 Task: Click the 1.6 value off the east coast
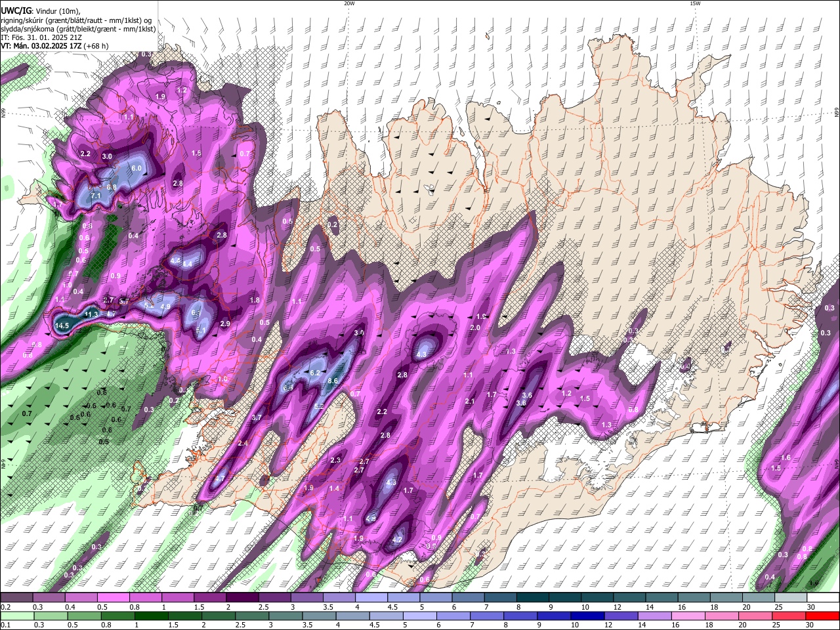tap(786, 457)
